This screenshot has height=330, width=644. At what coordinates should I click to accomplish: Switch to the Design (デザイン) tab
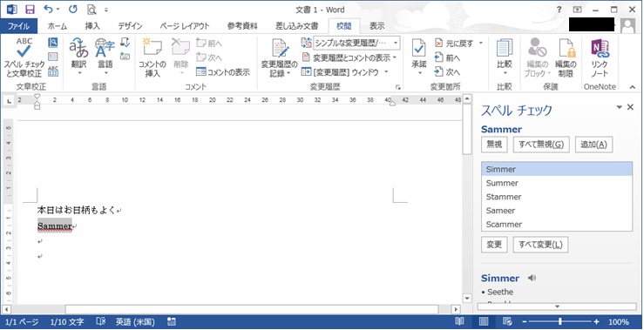coord(130,26)
